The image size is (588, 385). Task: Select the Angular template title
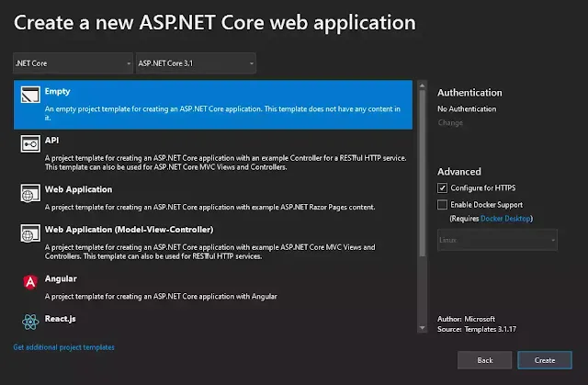click(61, 278)
